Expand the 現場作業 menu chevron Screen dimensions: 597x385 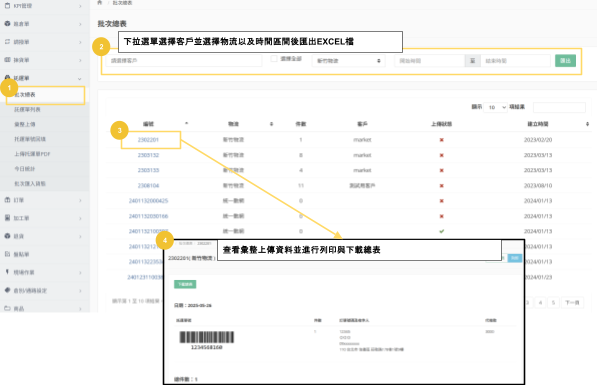tap(80, 272)
